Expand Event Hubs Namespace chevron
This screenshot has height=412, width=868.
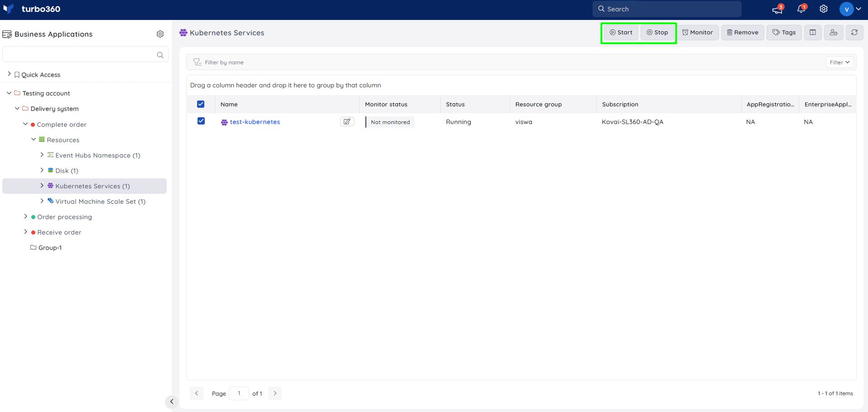click(x=42, y=155)
